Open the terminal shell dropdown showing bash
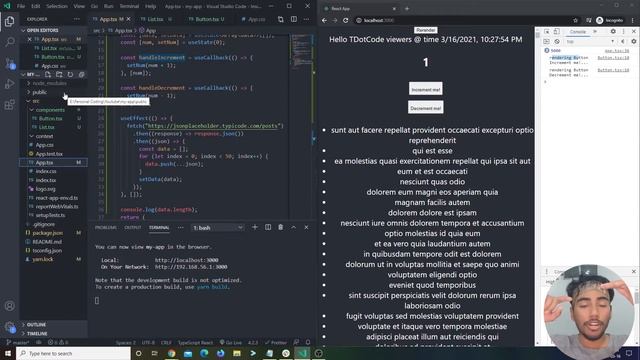This screenshot has width=640, height=360. pos(218,228)
